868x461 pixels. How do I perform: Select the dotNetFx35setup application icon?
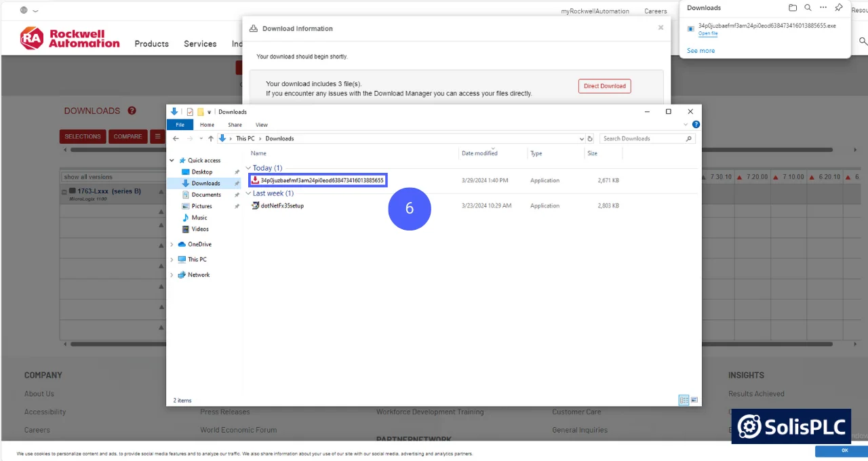pyautogui.click(x=255, y=205)
